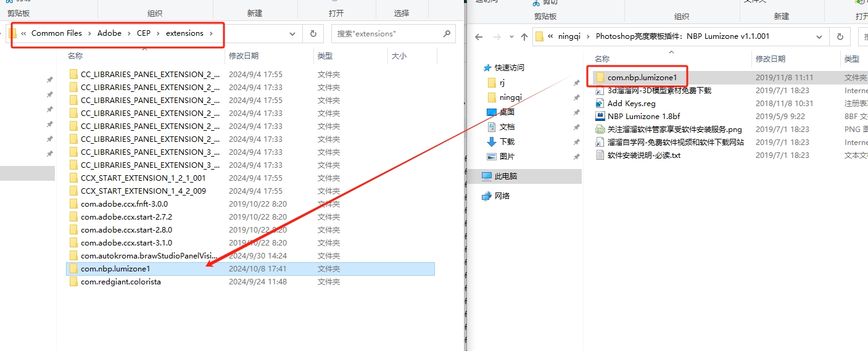Click forward arrow in right window
The image size is (868, 351).
tap(497, 36)
